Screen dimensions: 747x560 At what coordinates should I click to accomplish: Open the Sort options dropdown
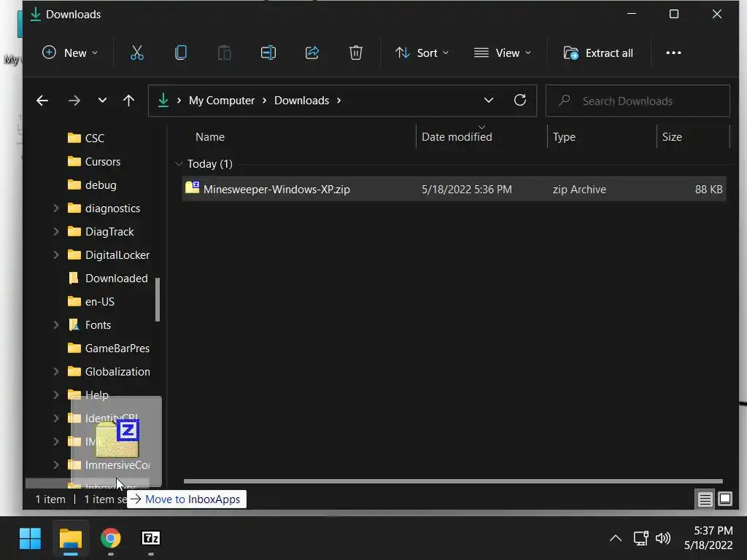[422, 52]
